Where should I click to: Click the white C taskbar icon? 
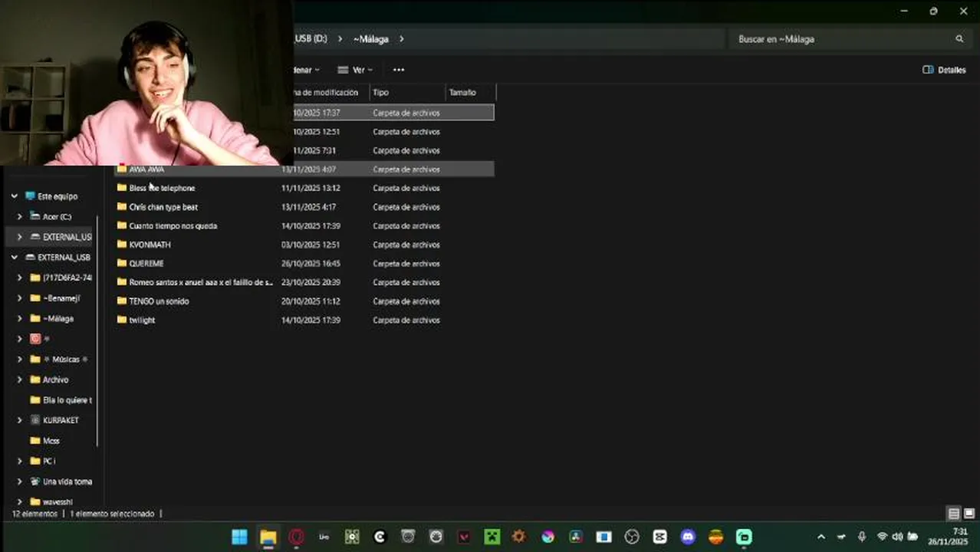point(380,537)
